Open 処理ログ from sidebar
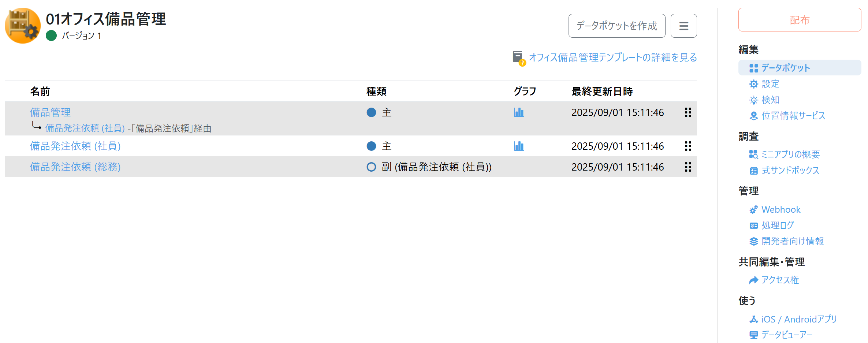This screenshot has width=868, height=343. (777, 225)
